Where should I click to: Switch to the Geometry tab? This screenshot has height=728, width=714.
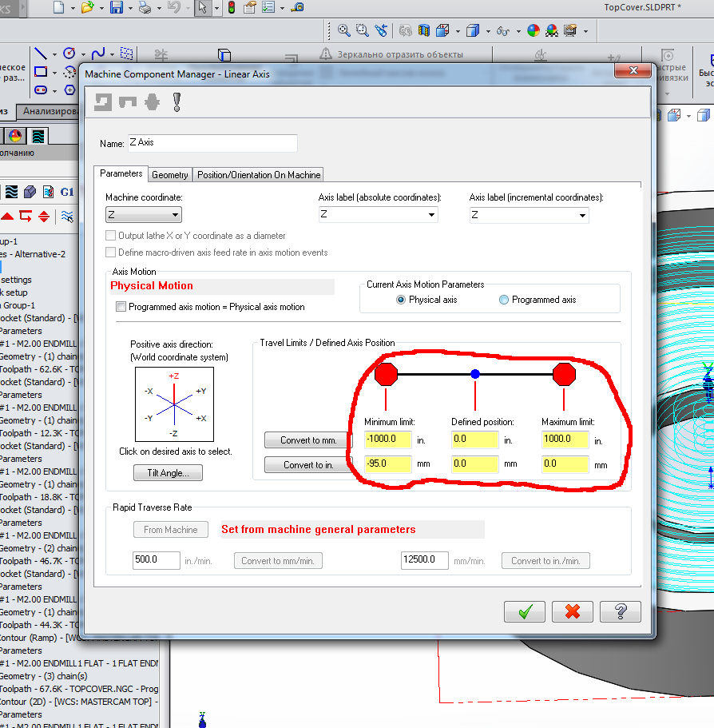click(x=170, y=175)
